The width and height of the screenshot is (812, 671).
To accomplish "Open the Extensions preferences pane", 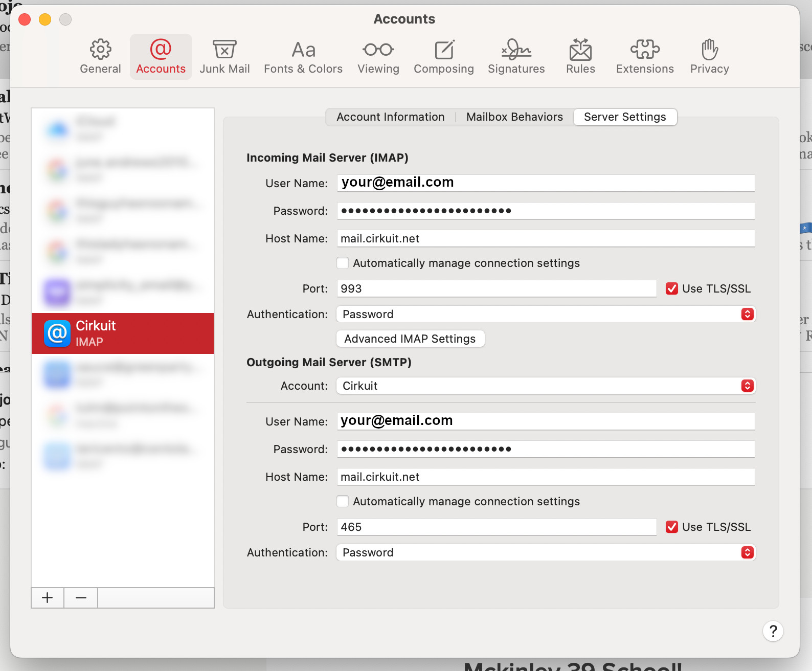I will pos(645,56).
